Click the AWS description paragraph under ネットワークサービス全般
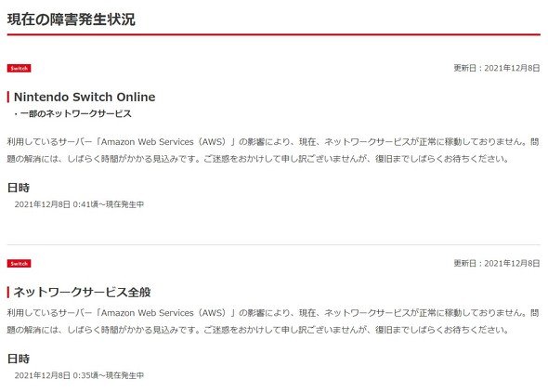The image size is (548, 392). point(273,321)
